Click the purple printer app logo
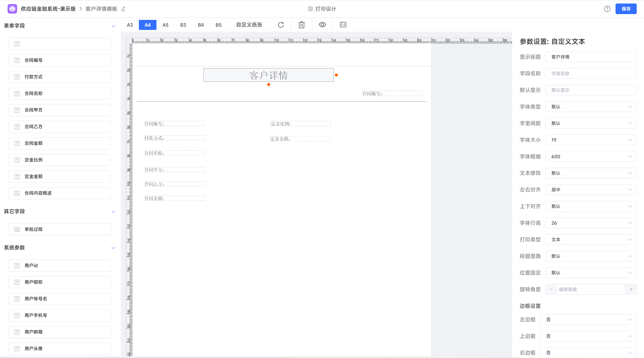The height and width of the screenshot is (358, 644). (x=12, y=9)
